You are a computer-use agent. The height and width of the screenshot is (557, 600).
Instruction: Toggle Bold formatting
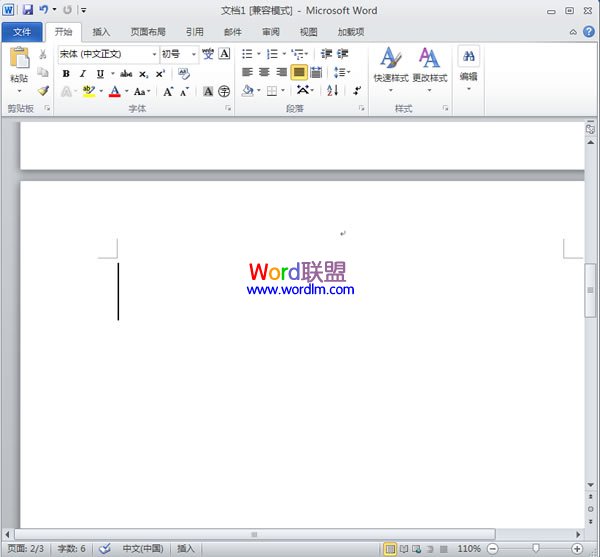pos(66,73)
